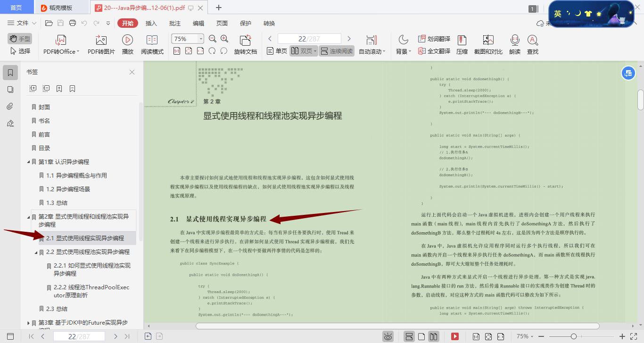The width and height of the screenshot is (644, 343).
Task: Open a new tab with the plus button
Action: (x=219, y=8)
